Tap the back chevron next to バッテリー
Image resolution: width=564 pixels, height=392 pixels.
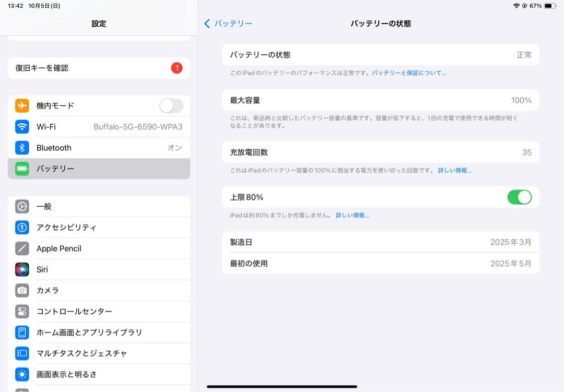207,23
